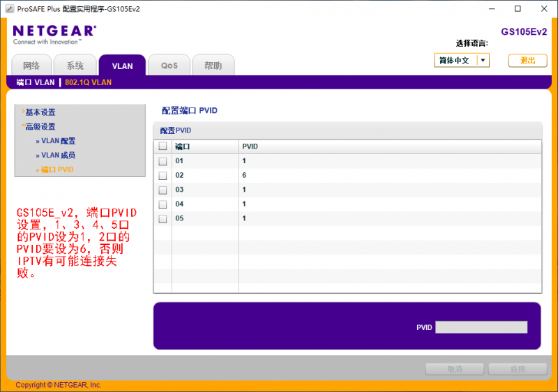Viewport: 558px width, 392px height.
Task: Click port number 03 in table
Action: (x=179, y=190)
